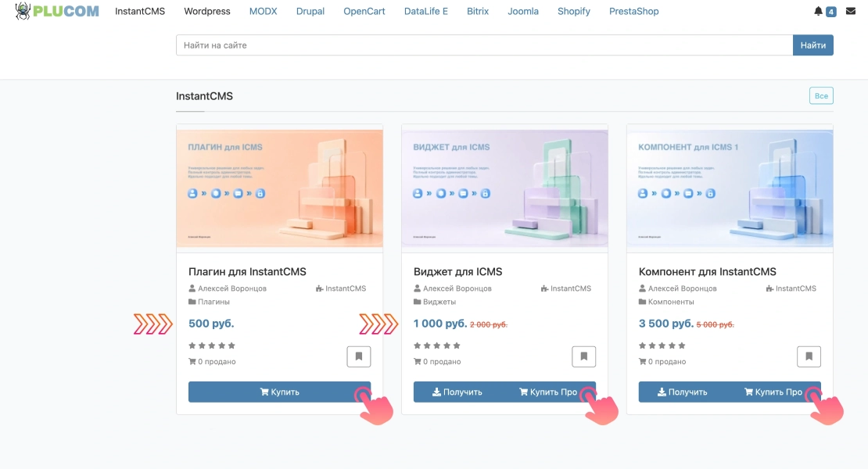The height and width of the screenshot is (469, 868).
Task: Click the Найти search button
Action: tap(812, 45)
